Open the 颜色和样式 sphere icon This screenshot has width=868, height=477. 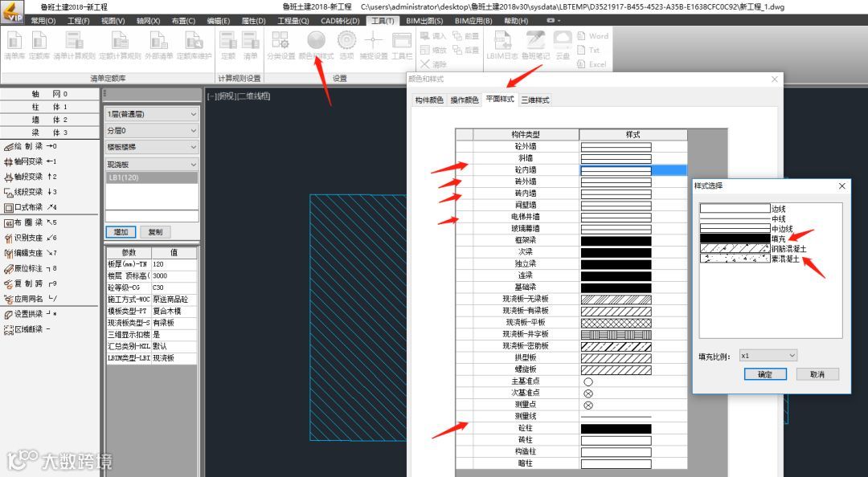pyautogui.click(x=316, y=46)
